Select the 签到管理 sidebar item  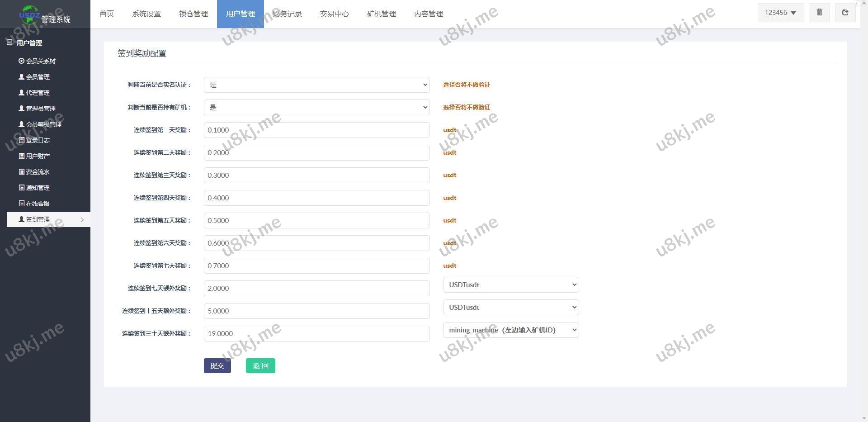click(x=38, y=219)
